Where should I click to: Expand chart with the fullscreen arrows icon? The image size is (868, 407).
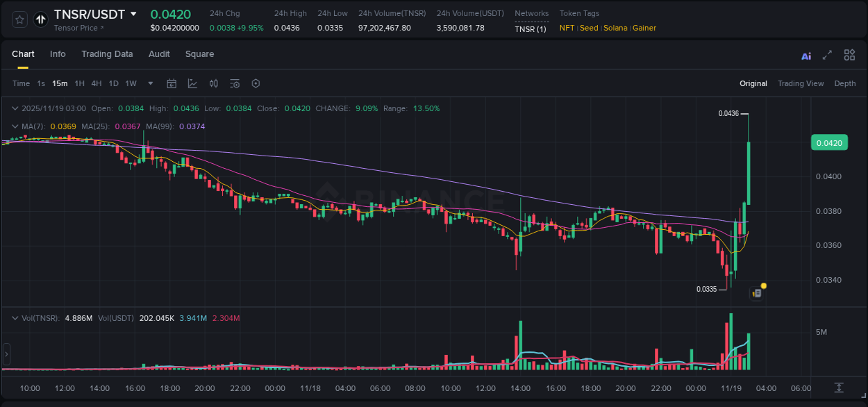point(827,54)
